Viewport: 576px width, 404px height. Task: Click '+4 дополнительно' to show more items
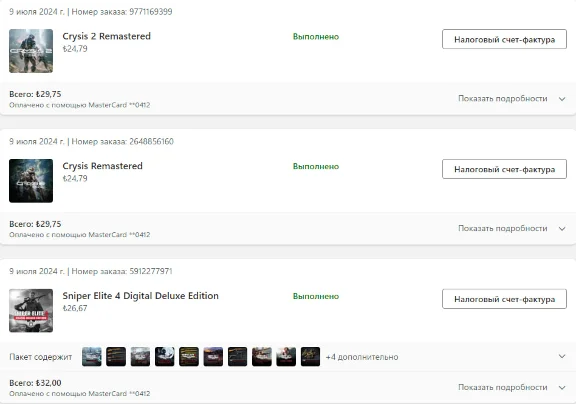point(362,357)
